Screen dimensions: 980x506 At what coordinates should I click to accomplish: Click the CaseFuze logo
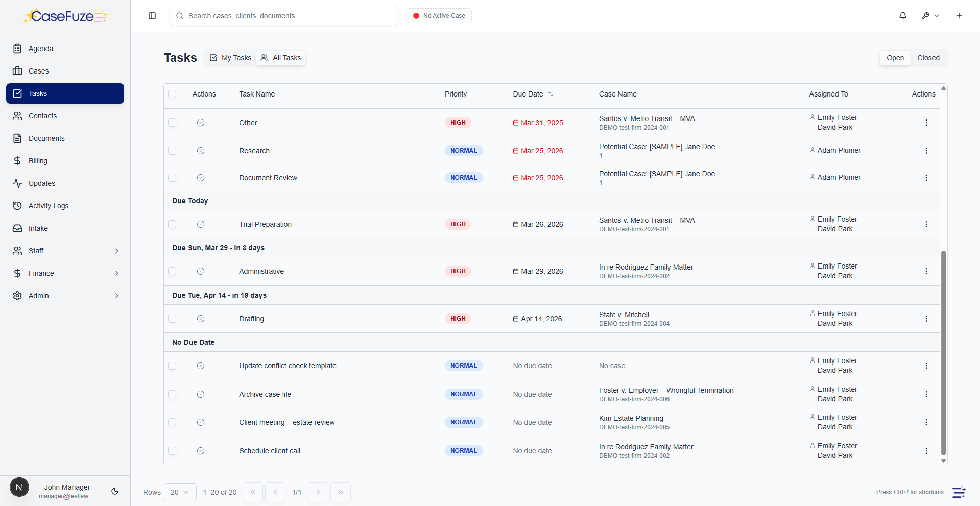click(x=65, y=16)
